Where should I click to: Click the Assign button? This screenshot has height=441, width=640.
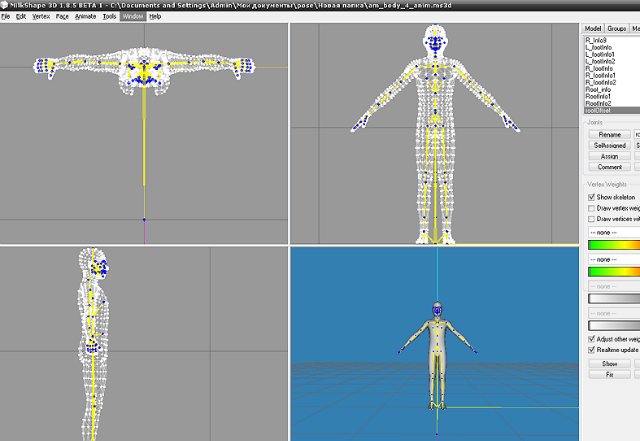(x=609, y=156)
